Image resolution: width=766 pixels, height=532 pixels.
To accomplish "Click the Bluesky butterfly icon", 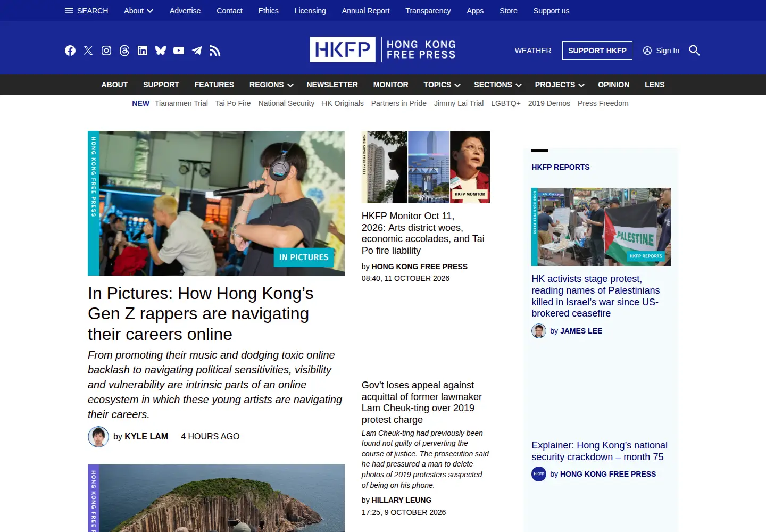I will coord(161,51).
